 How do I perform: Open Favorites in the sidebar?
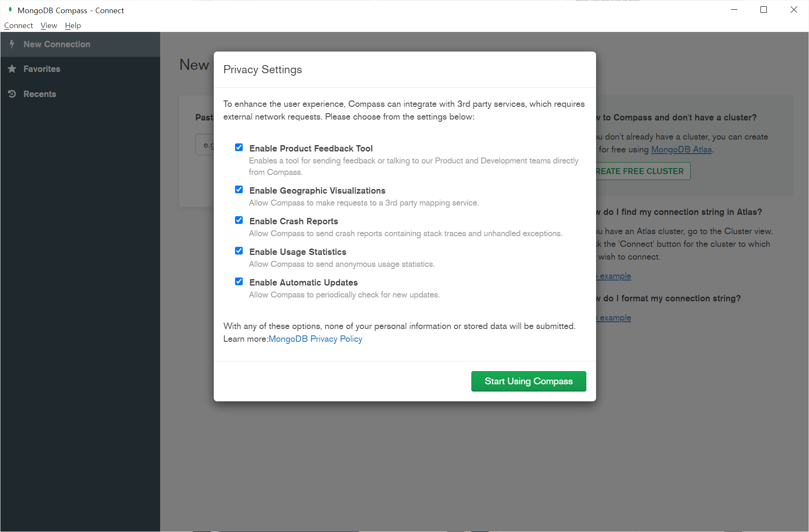point(80,69)
